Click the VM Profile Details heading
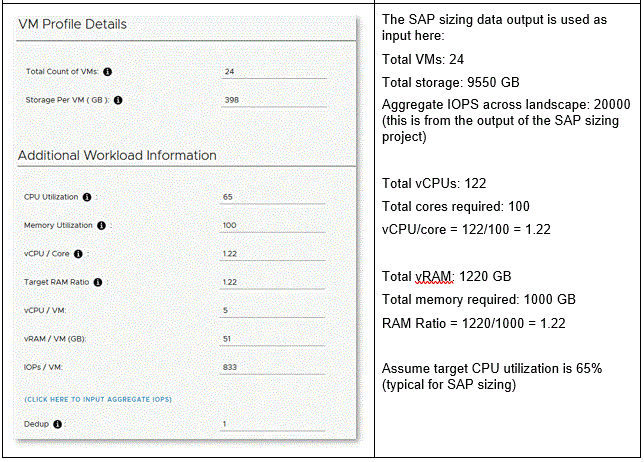644x462 pixels. tap(73, 24)
